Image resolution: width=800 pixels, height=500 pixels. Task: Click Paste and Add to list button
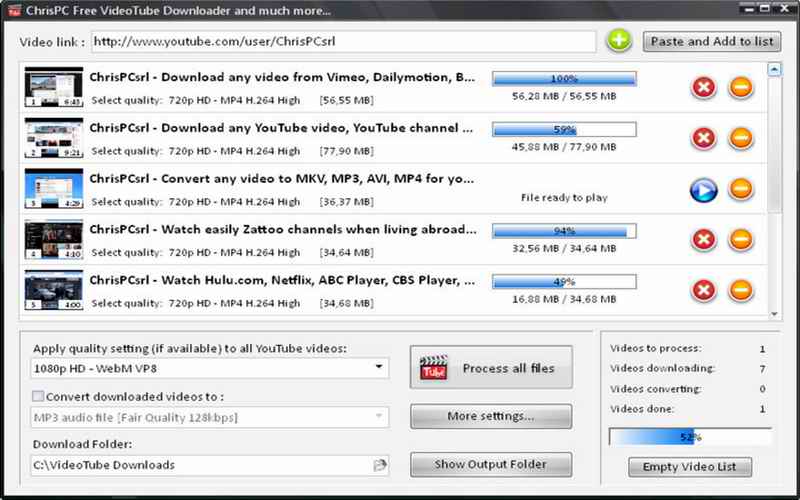[x=711, y=41]
